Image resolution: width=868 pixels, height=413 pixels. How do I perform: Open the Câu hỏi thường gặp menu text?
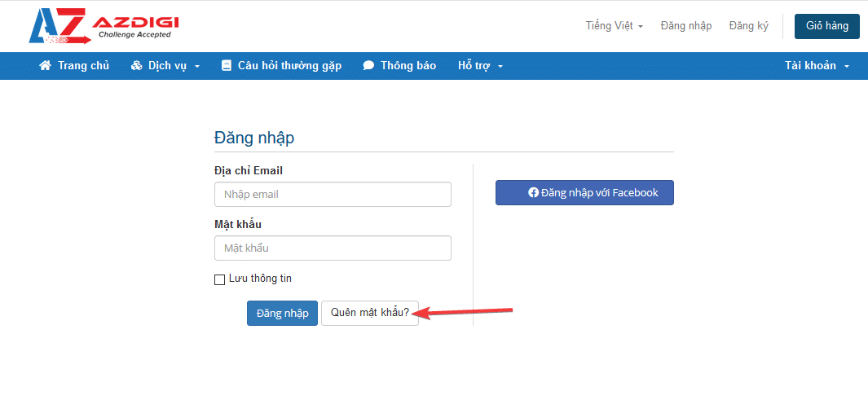click(289, 66)
